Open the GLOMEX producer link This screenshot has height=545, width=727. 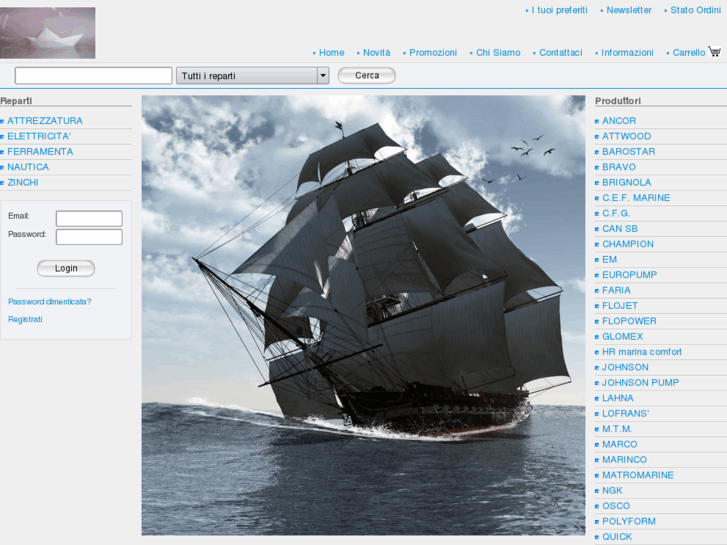tap(623, 336)
